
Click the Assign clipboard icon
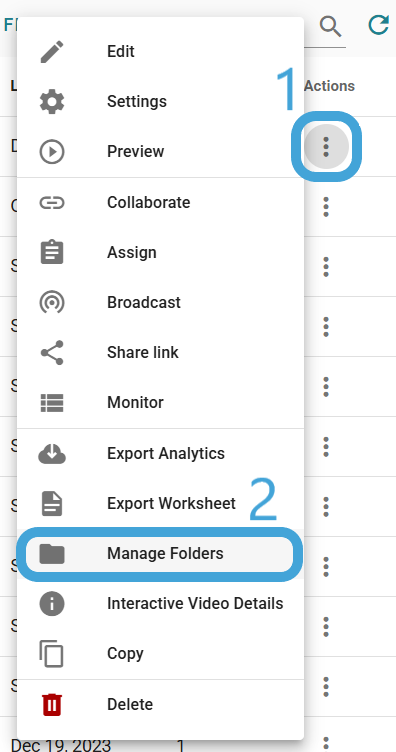(x=52, y=252)
